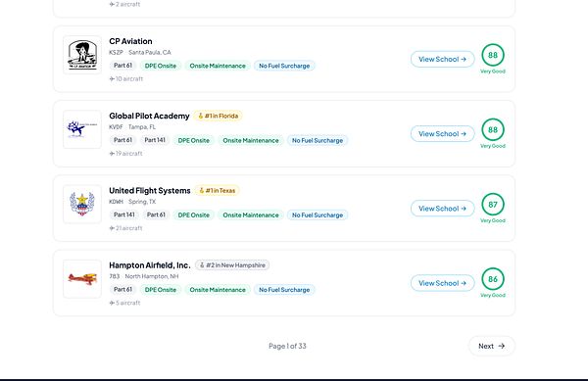Click Onsite Maintenance tag on Hampton Airfield
This screenshot has height=381, width=588.
(218, 290)
